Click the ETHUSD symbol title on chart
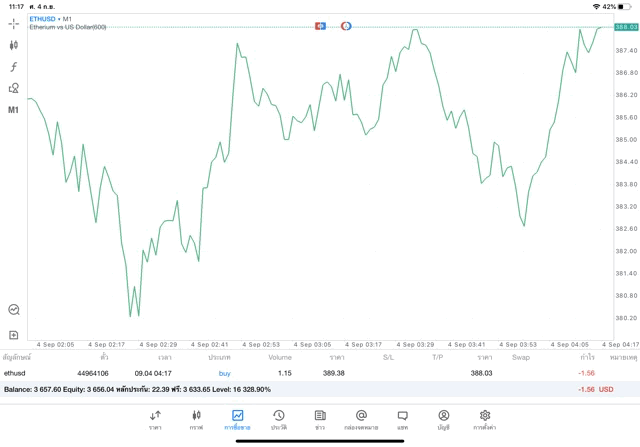 coord(44,19)
